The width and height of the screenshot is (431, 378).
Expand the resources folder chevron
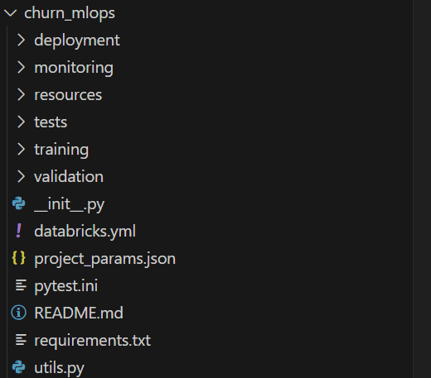(x=21, y=95)
